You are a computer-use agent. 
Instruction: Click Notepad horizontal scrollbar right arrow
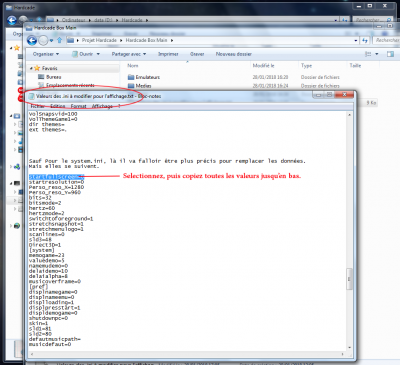coord(343,354)
